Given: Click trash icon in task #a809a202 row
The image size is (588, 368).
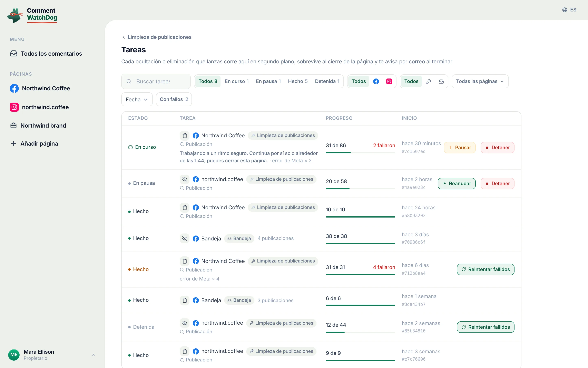Looking at the screenshot, I should [185, 208].
